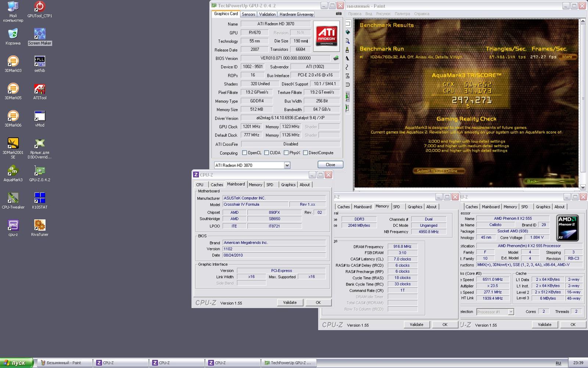Open the Processor #1 selection dropdown
This screenshot has height=368, width=588.
click(511, 312)
